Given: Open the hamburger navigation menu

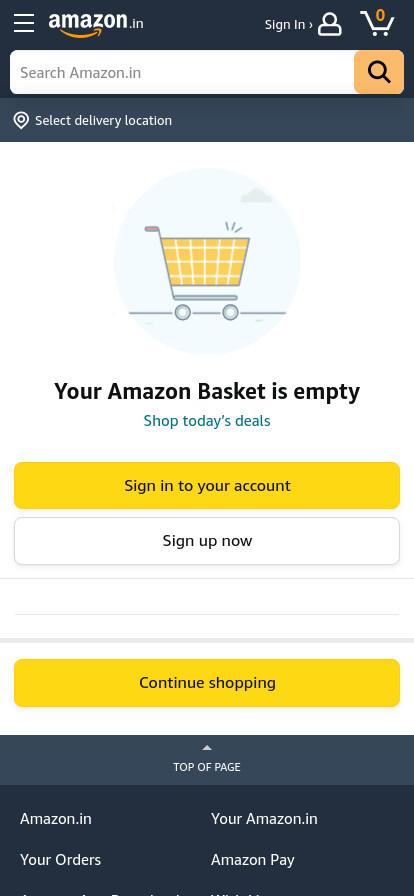Looking at the screenshot, I should pyautogui.click(x=24, y=23).
